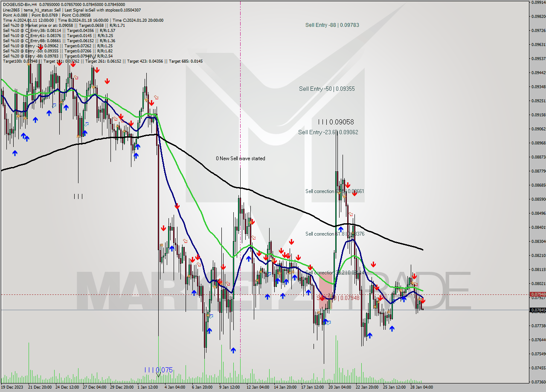Click the 0.0925 price axis value
Screen dimensions: 546x392
(x=538, y=101)
